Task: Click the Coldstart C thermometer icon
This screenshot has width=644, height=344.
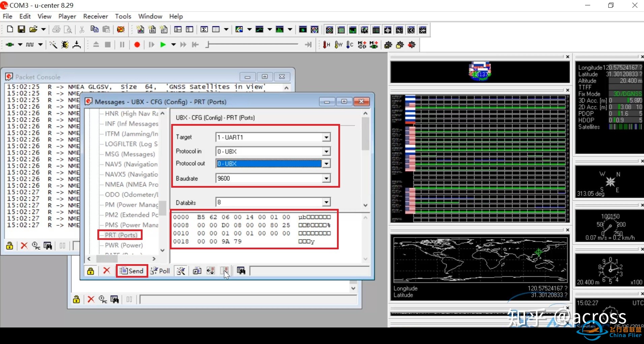Action: pos(350,45)
